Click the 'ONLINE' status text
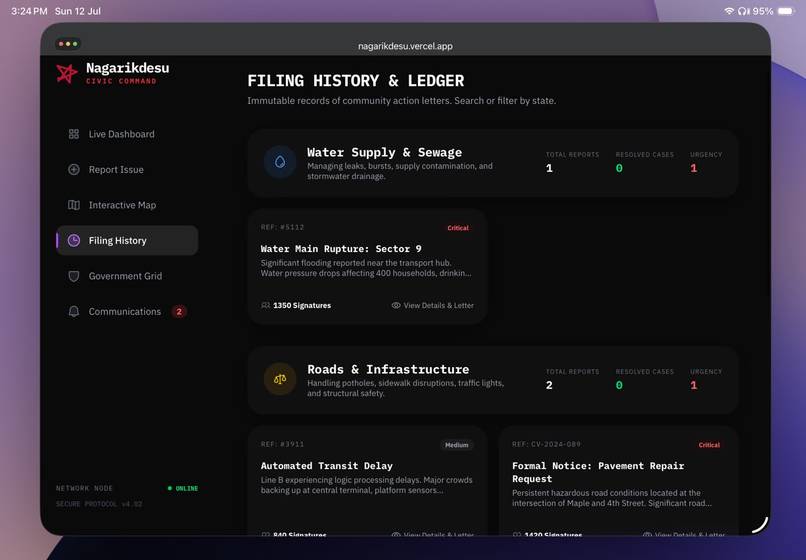The image size is (806, 560). point(187,488)
